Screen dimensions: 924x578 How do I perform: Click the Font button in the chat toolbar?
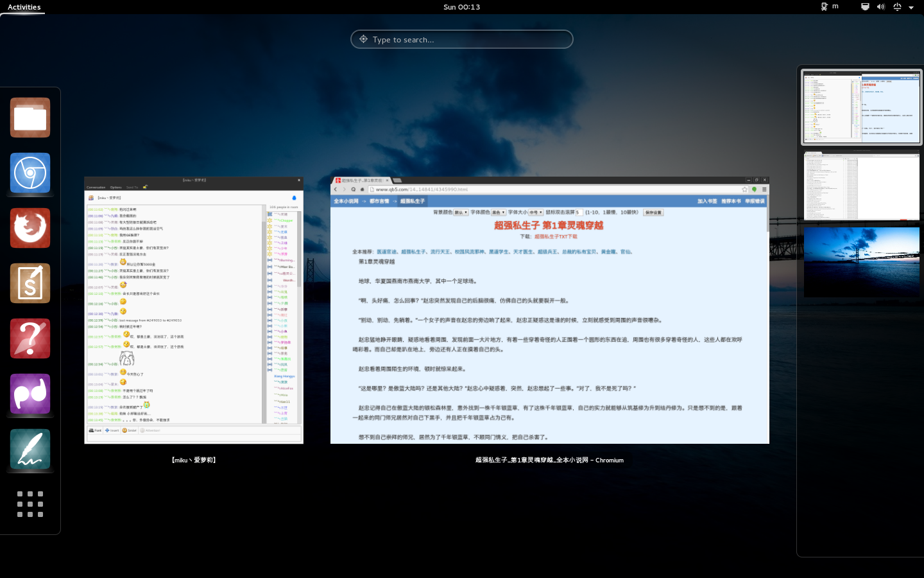95,430
